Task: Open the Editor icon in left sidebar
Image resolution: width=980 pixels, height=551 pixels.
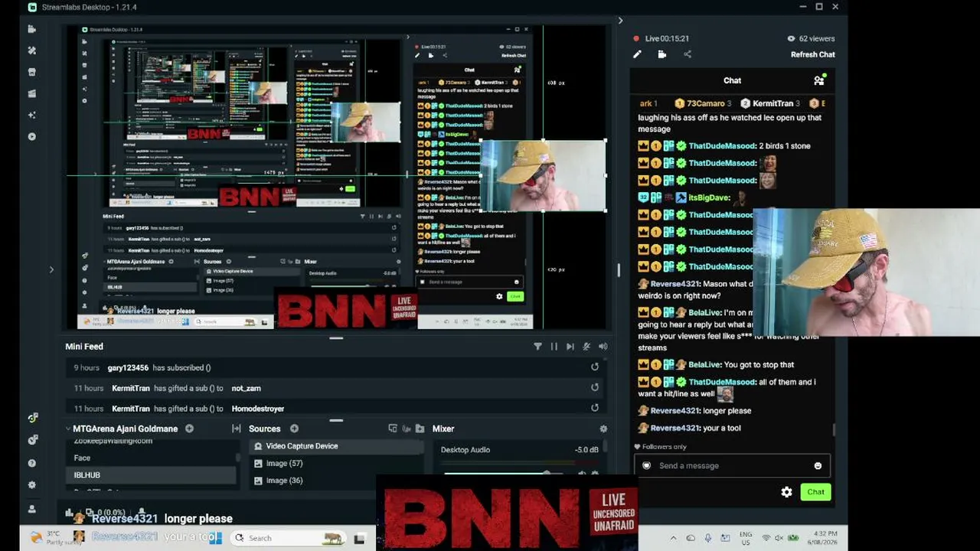Action: [x=31, y=29]
